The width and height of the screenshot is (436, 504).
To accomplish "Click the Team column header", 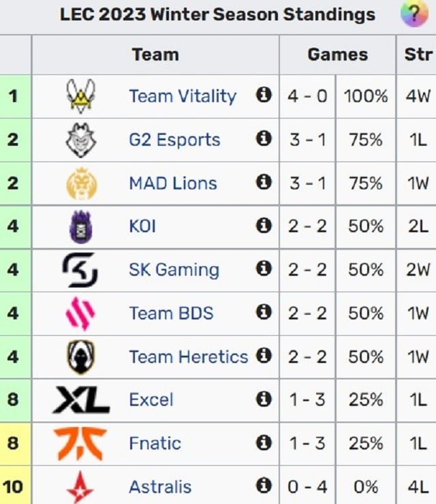I will [x=155, y=54].
